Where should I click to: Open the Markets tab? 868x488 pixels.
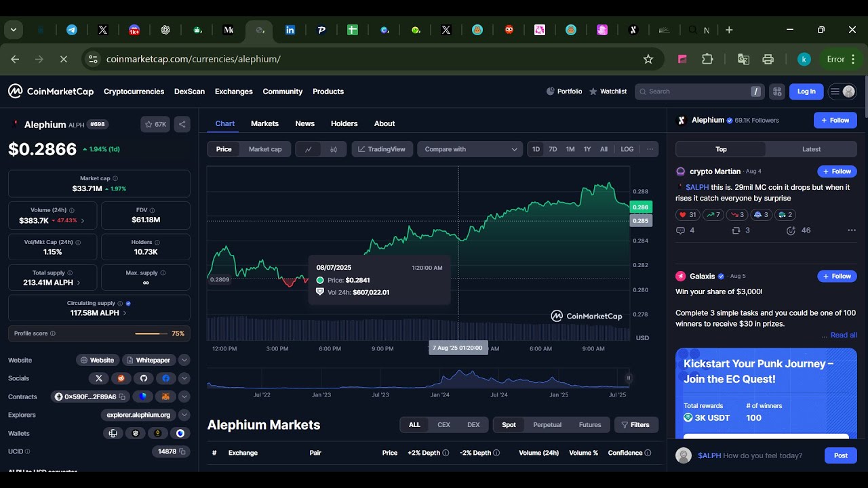[264, 123]
